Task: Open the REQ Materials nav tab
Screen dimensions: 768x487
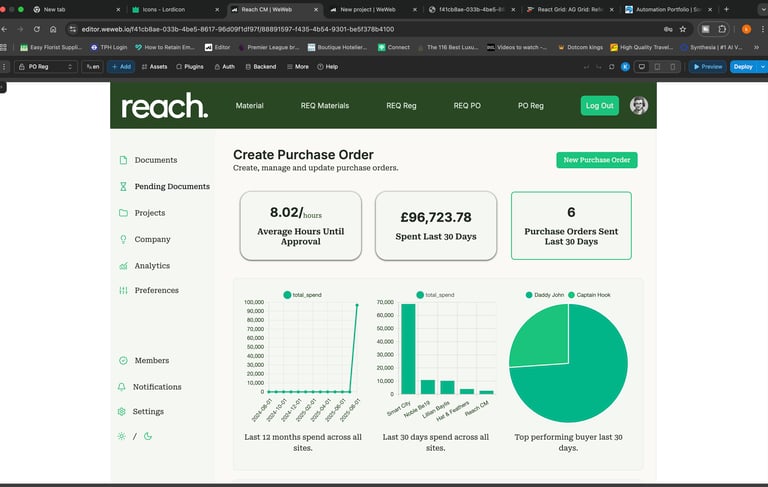Action: coord(325,106)
